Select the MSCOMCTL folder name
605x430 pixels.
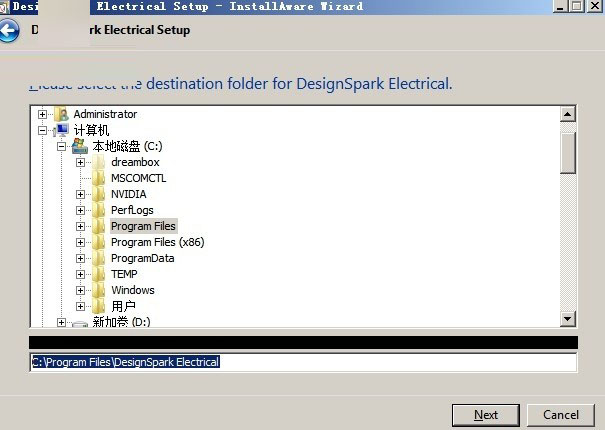pyautogui.click(x=139, y=178)
